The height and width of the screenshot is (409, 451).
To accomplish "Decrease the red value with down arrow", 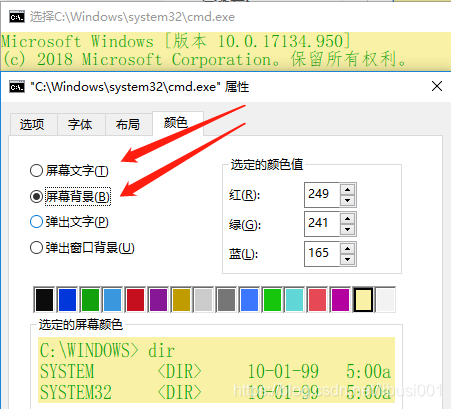I will pos(348,200).
